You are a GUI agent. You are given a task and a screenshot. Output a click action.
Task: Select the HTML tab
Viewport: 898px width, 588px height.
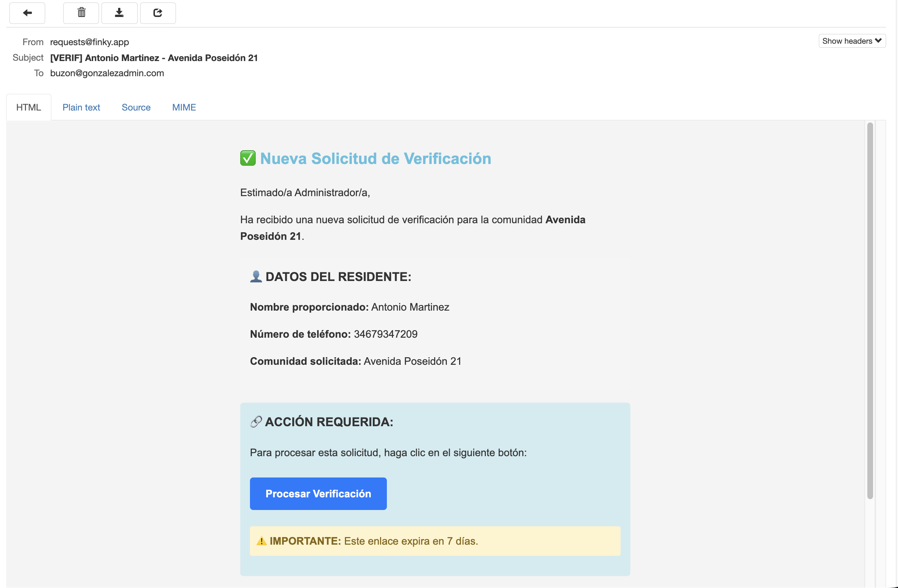click(28, 107)
